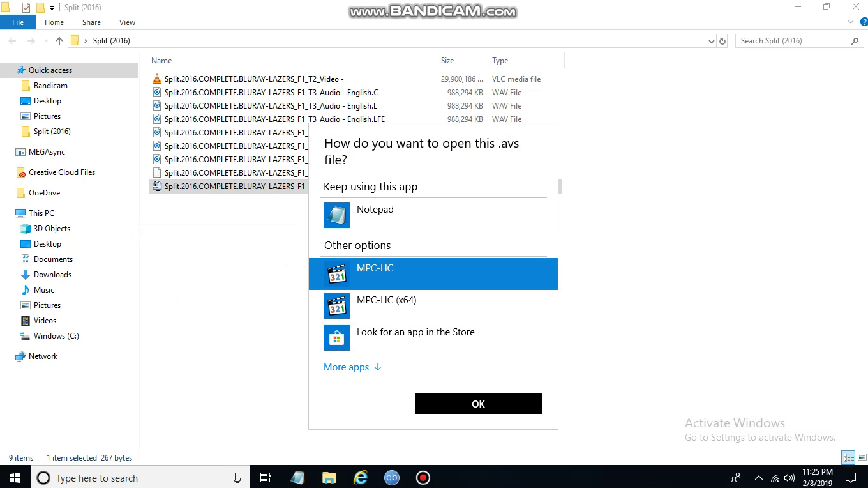Click the People icon in the system tray
Screen dimensions: 868x488
coord(736,478)
